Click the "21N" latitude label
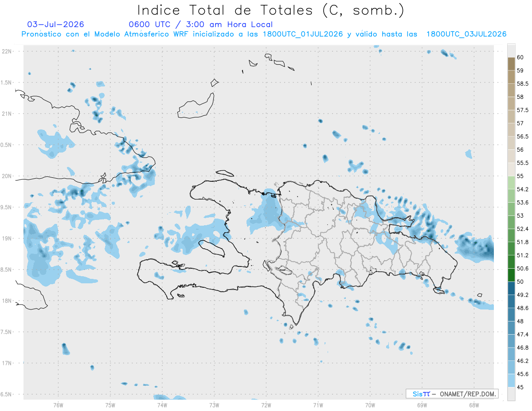 point(6,114)
